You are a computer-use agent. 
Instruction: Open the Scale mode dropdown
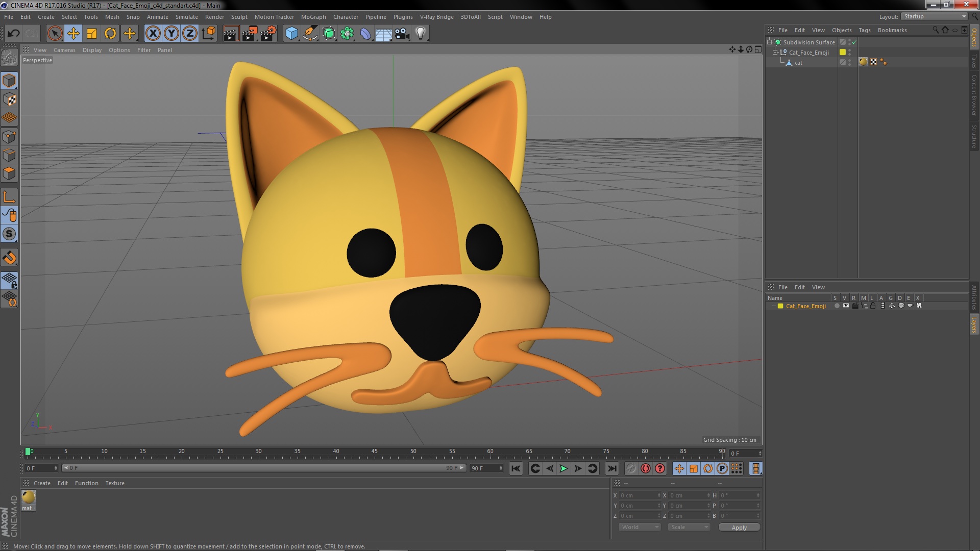pos(689,527)
